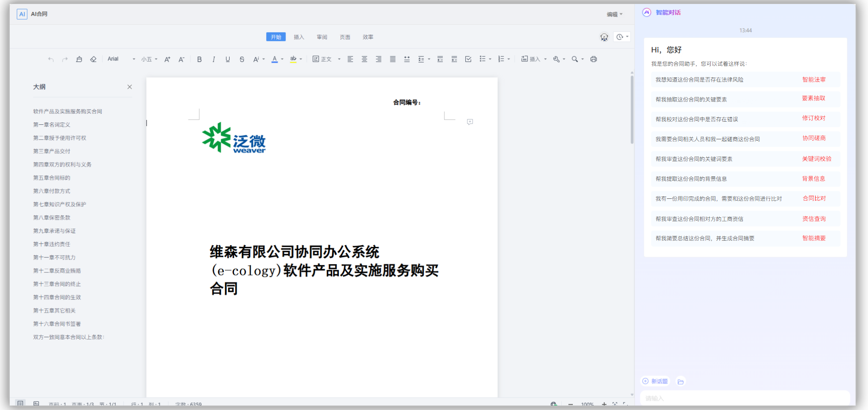Toggle bold formatting
The width and height of the screenshot is (868, 410).
pos(200,59)
